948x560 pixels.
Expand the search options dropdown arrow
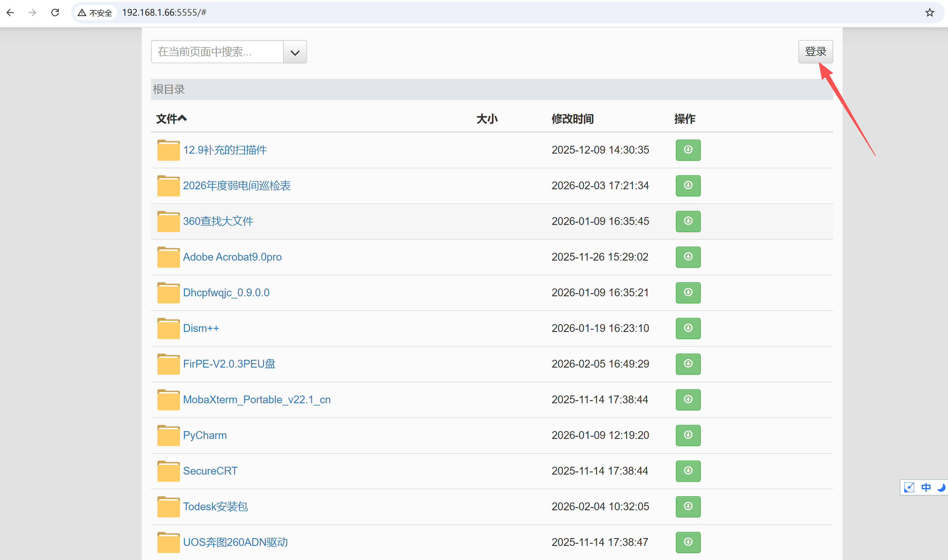tap(295, 52)
